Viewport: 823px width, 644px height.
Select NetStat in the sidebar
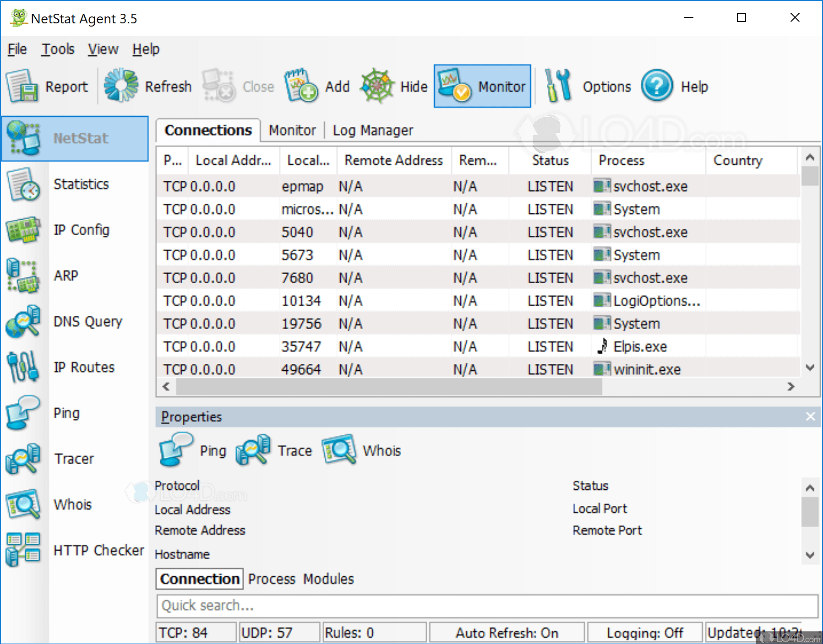[x=75, y=138]
